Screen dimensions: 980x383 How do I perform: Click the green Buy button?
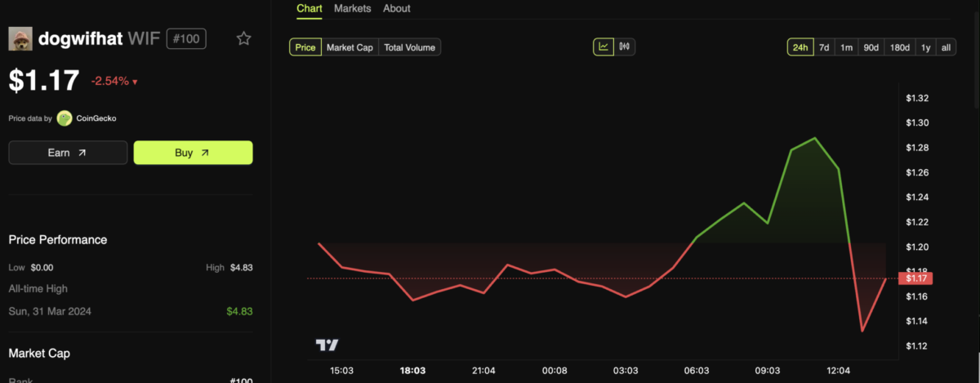(193, 153)
